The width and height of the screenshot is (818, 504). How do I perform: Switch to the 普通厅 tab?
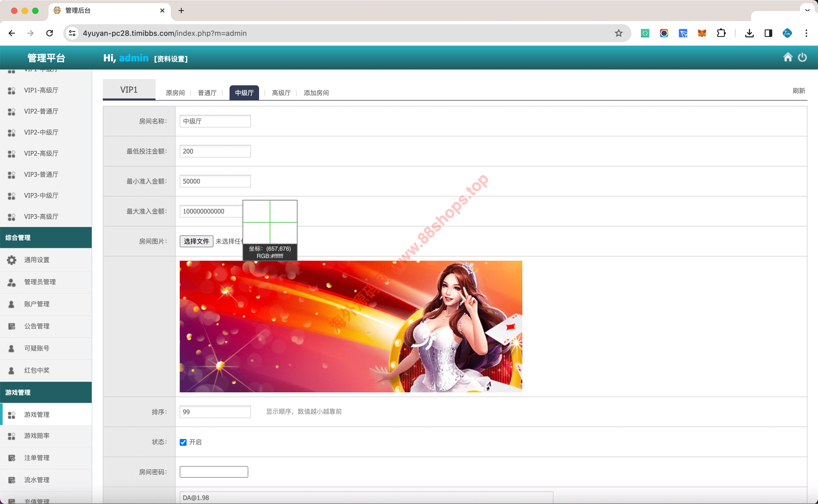tap(207, 93)
